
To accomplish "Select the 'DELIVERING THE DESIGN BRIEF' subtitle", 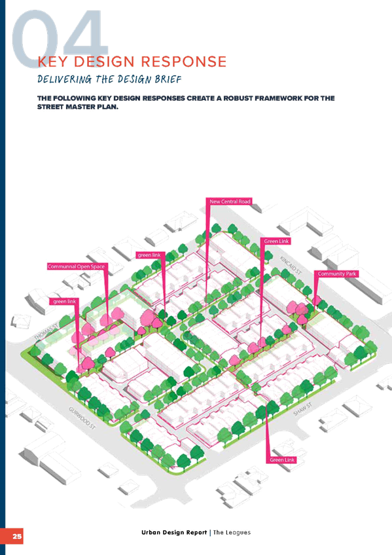I will tap(109, 79).
